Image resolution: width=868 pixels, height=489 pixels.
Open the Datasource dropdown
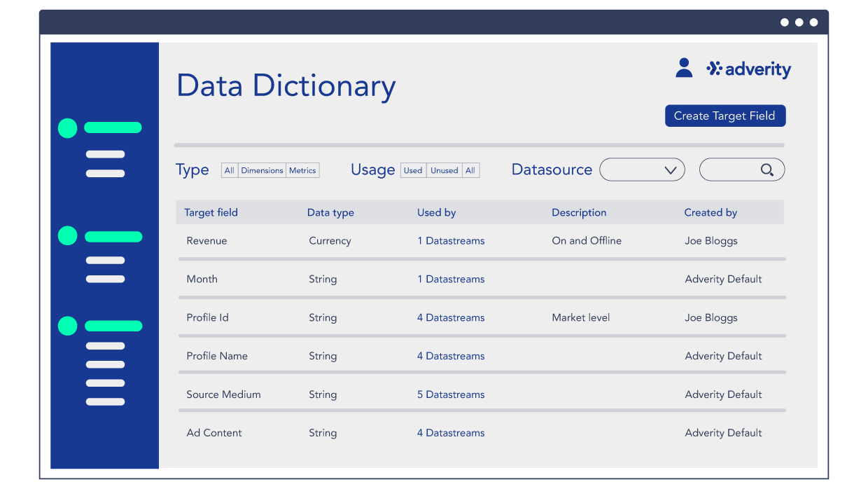(642, 170)
